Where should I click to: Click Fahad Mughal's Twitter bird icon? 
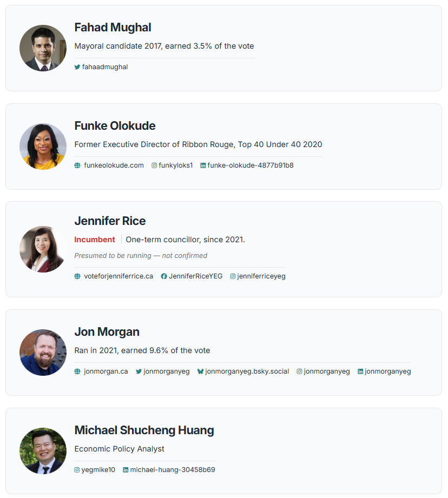pos(77,67)
